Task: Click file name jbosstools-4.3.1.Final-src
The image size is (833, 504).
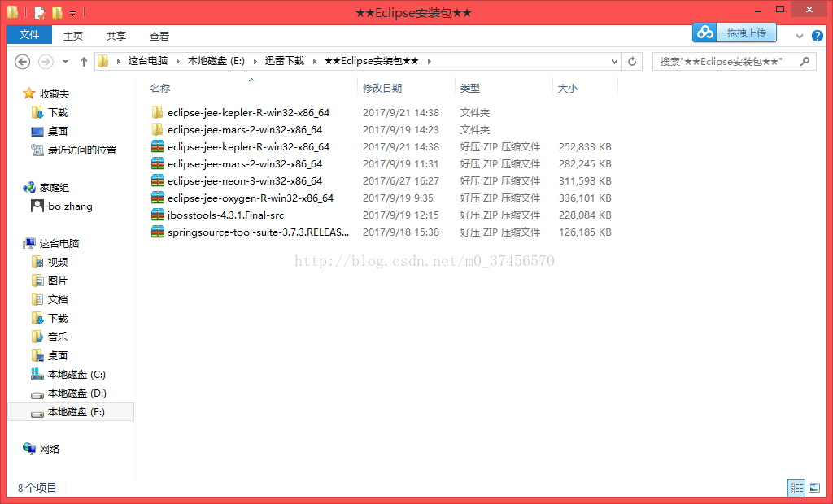Action: pyautogui.click(x=226, y=215)
